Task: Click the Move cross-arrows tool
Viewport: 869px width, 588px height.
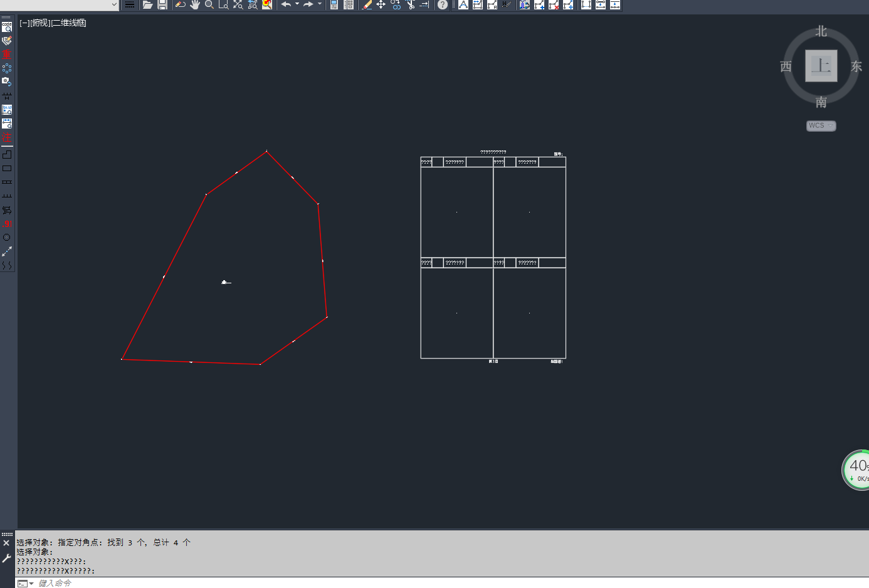Action: click(x=381, y=4)
